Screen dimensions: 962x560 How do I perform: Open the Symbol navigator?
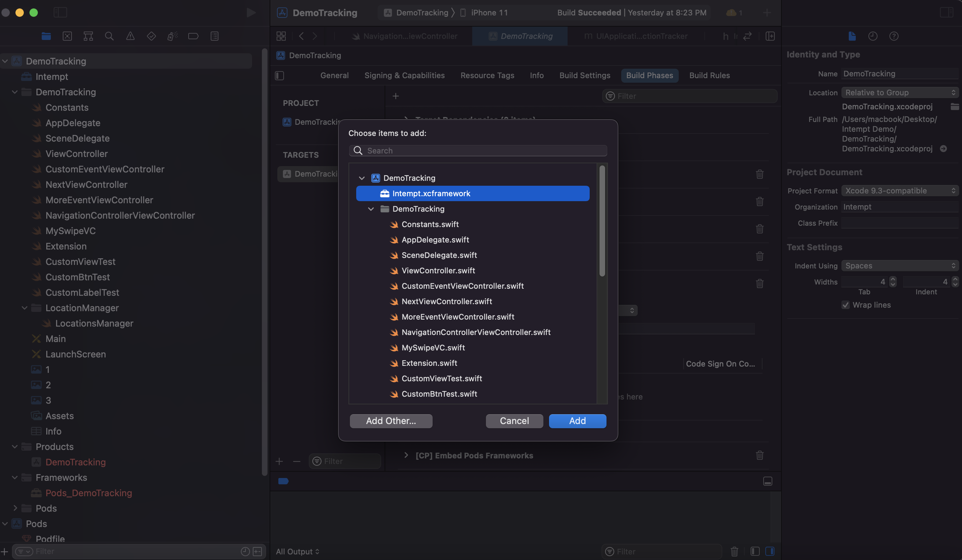click(88, 36)
